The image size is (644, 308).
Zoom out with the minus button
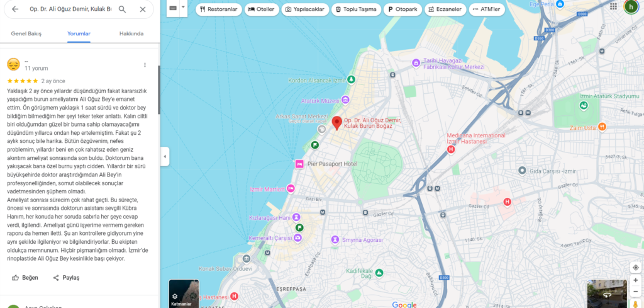635,292
